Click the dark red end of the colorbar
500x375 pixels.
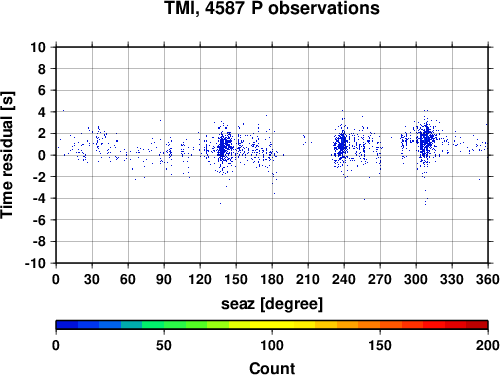point(477,325)
